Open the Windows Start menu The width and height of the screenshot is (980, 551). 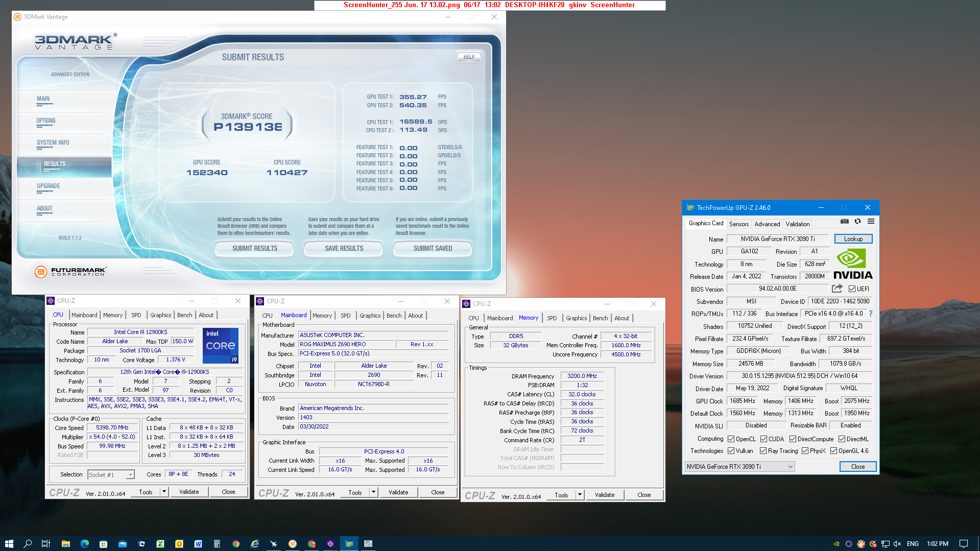(x=9, y=544)
